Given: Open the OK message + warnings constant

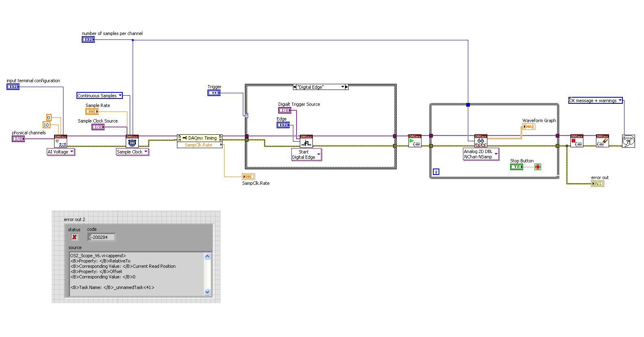Looking at the screenshot, I should (x=596, y=101).
